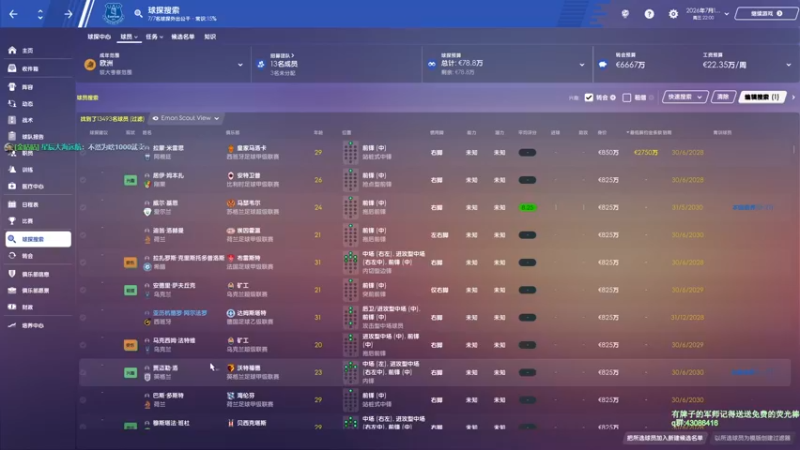Select row checkbox for 威尔·基恩
Screen dimensions: 800x450
[83, 208]
